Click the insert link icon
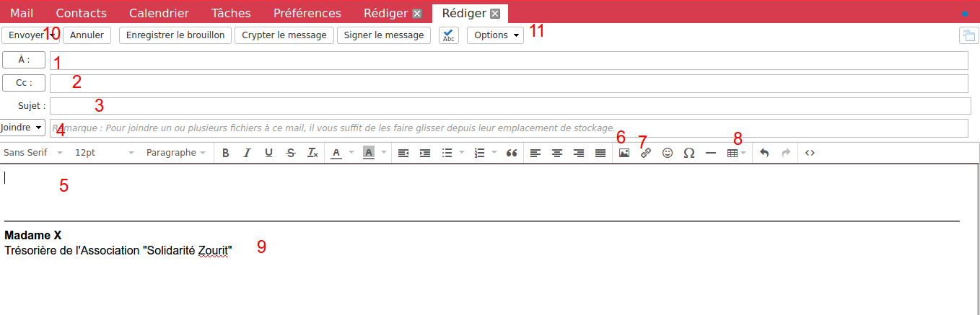 click(646, 153)
